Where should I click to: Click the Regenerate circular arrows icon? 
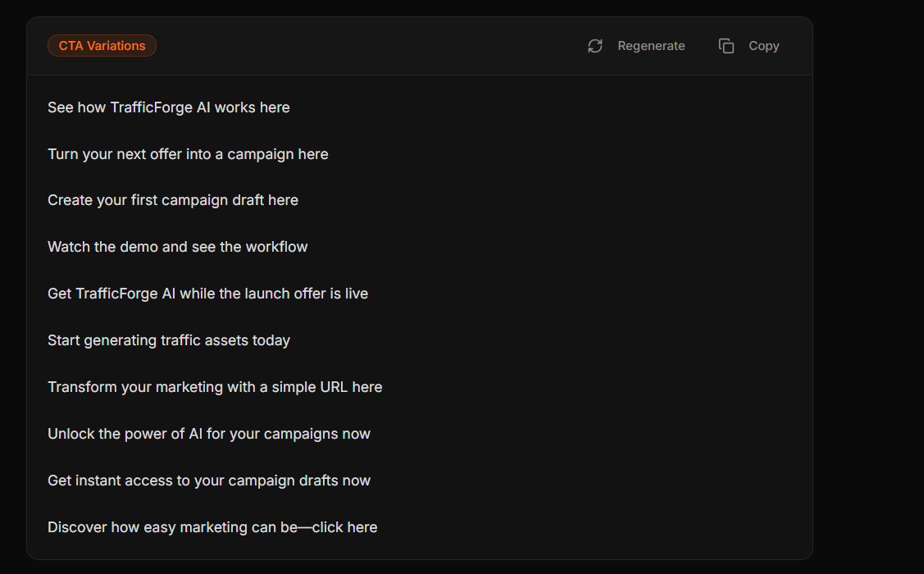pyautogui.click(x=594, y=46)
